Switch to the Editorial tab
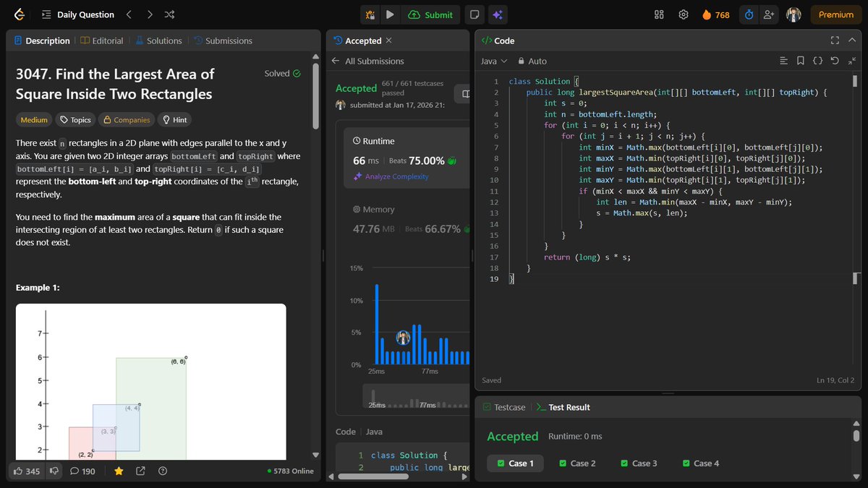Viewport: 868px width, 488px height. pyautogui.click(x=102, y=40)
